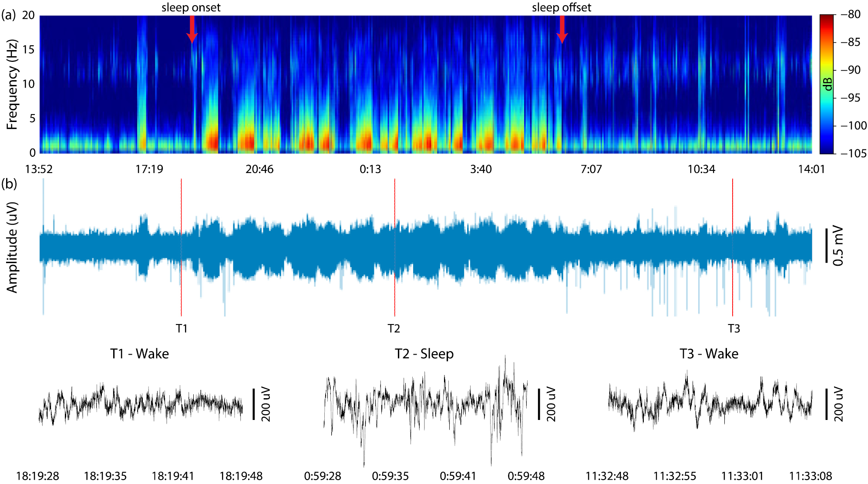Image resolution: width=868 pixels, height=484 pixels.
Task: Click the 200 uV scale bar beside T2 trace
Action: click(539, 404)
